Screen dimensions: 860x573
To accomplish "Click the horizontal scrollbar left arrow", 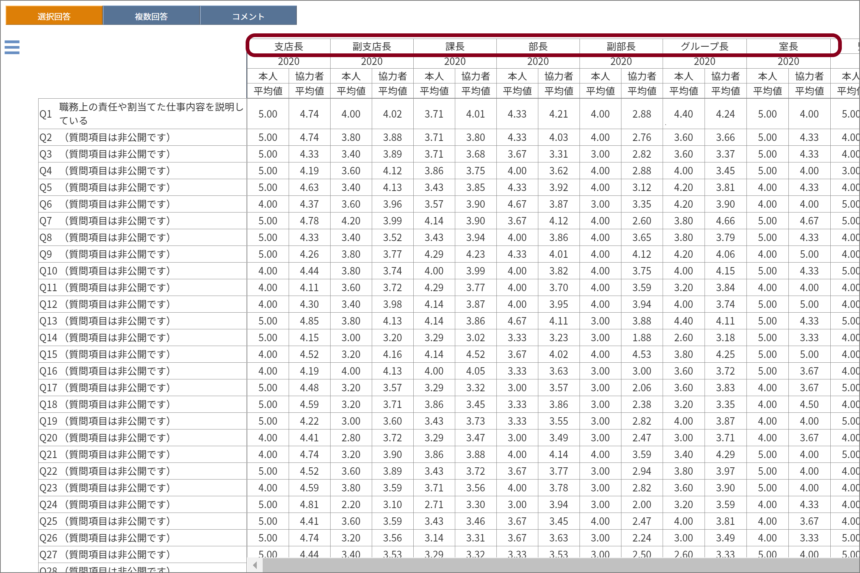I will (x=255, y=565).
